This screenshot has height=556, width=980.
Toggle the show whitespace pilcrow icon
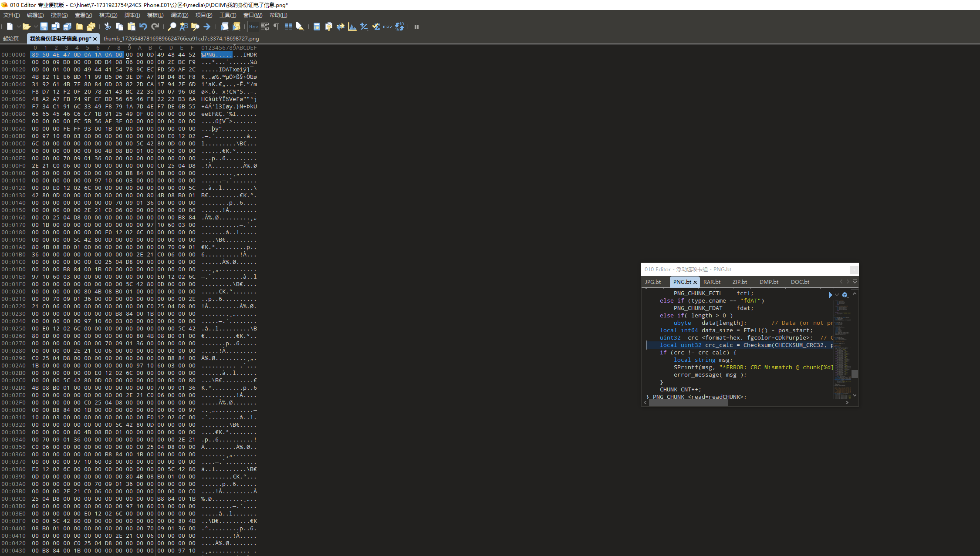pos(276,27)
